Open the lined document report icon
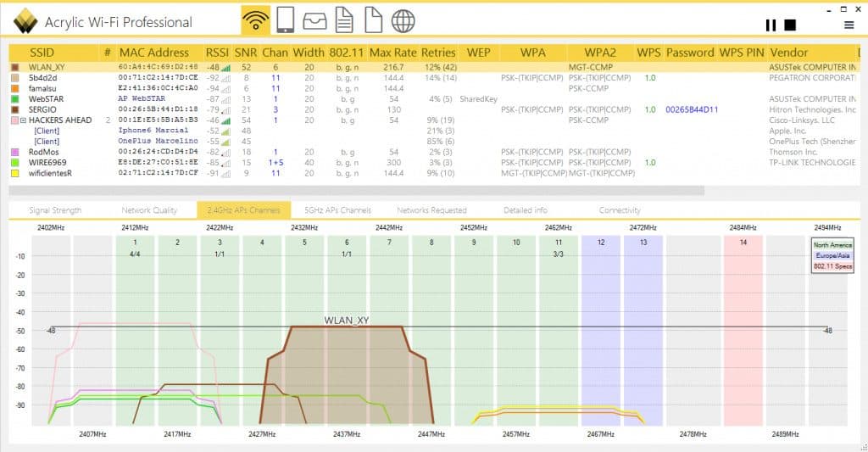868x452 pixels. (344, 20)
